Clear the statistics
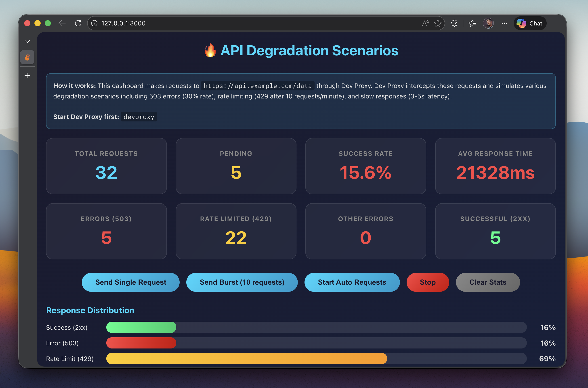 pyautogui.click(x=488, y=282)
